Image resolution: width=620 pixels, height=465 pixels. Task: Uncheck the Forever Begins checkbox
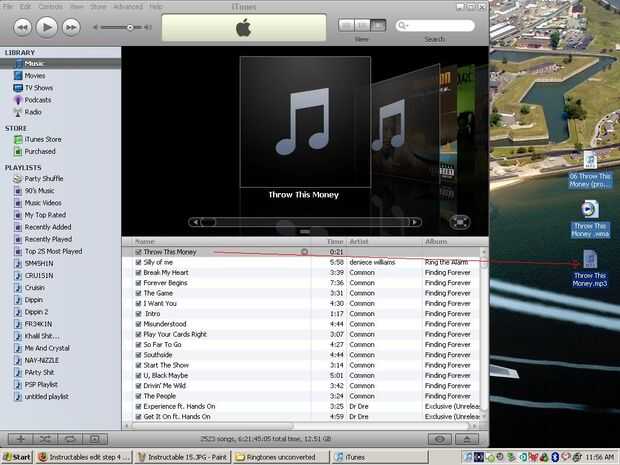tap(138, 283)
